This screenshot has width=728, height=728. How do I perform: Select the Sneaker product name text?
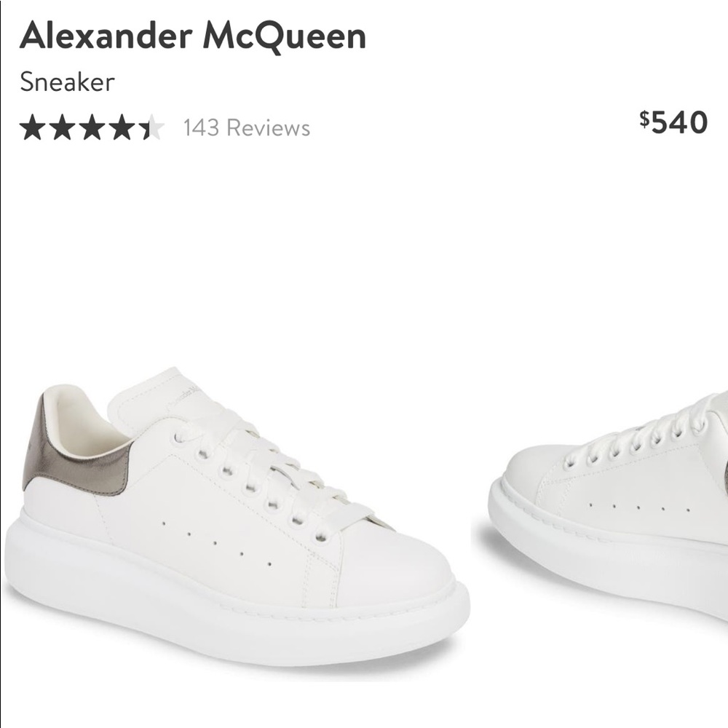[x=67, y=82]
